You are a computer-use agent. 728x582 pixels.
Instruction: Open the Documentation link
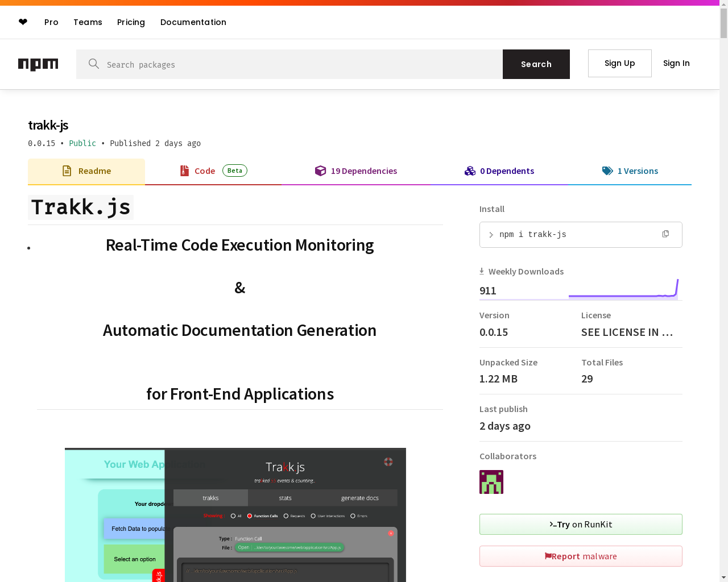click(x=193, y=22)
